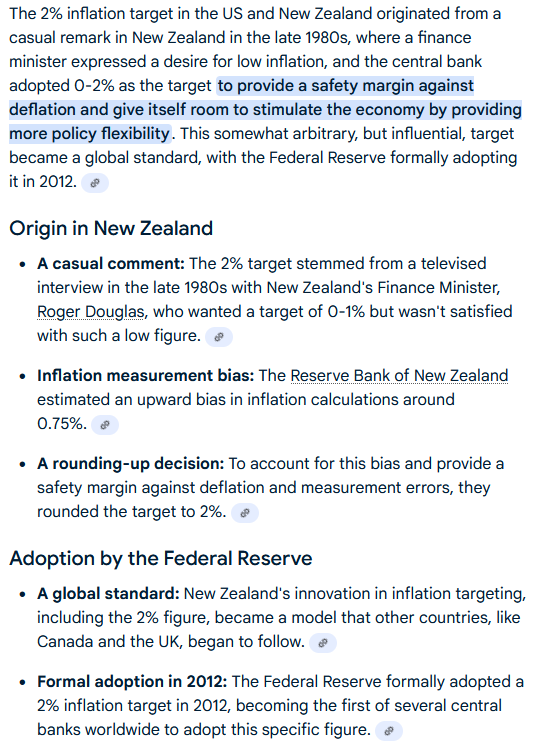Click the highlighted "to provide a safety margin against" text
This screenshot has height=750, width=533.
coord(345,86)
